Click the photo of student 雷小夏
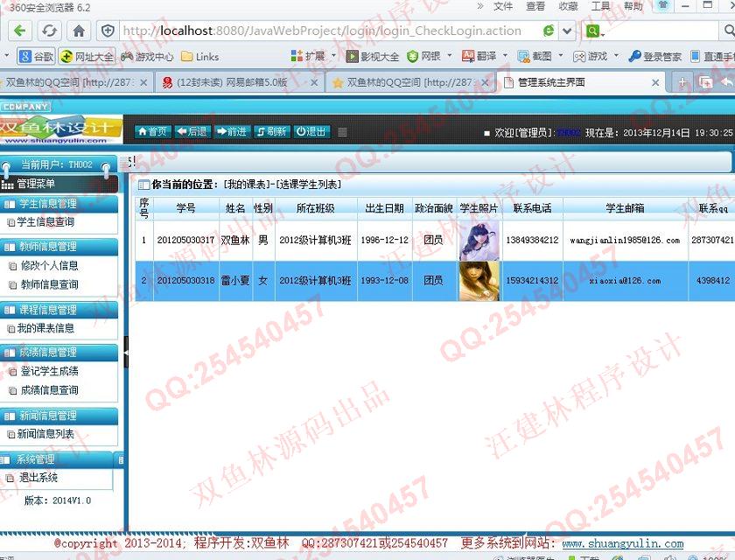 pos(479,281)
